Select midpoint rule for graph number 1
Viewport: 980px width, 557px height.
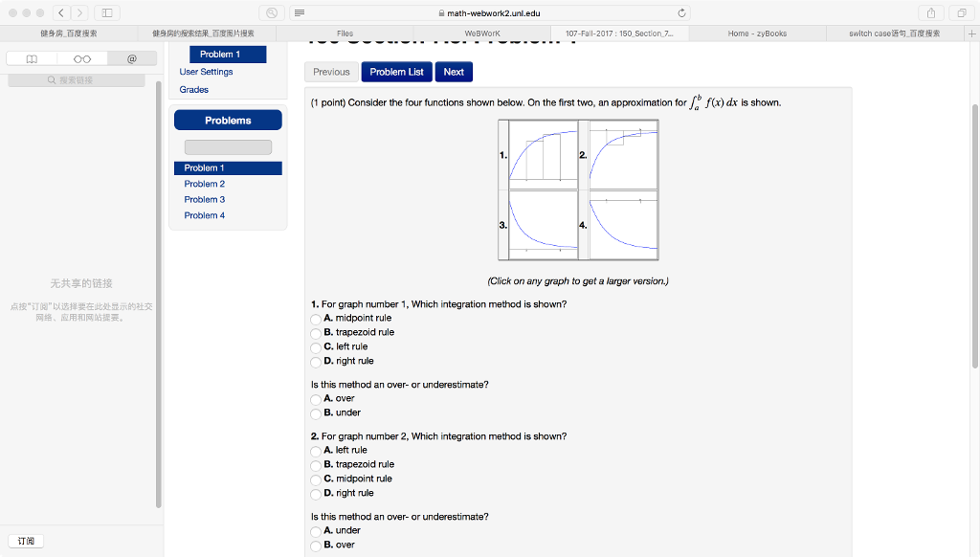coord(316,318)
